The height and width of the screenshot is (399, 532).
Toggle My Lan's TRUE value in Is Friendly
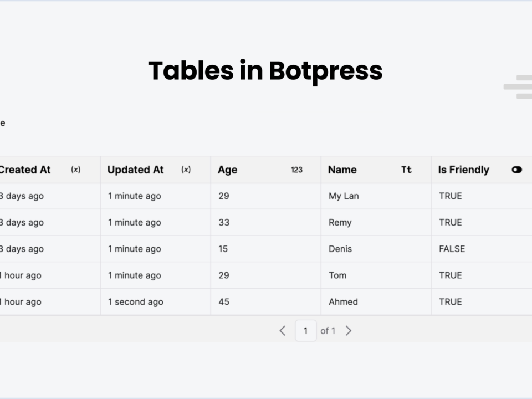(x=449, y=196)
